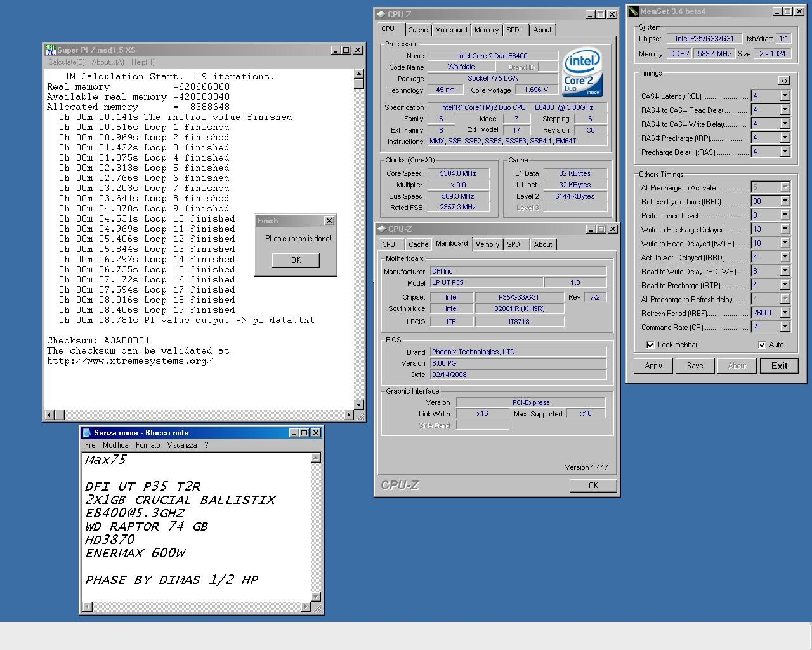The height and width of the screenshot is (650, 812).
Task: Minimize the MemSet window
Action: pyautogui.click(x=778, y=11)
